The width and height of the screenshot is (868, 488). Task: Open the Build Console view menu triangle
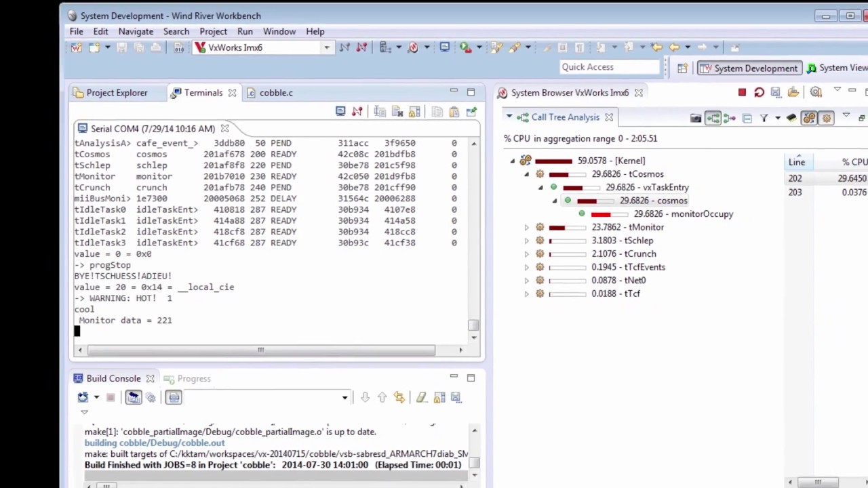click(84, 412)
